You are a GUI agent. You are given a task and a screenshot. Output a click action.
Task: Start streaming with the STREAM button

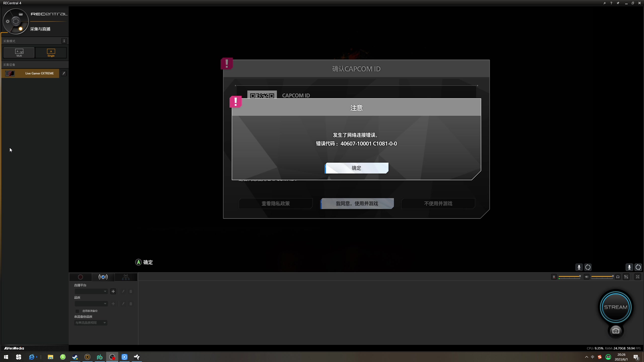pos(616,307)
